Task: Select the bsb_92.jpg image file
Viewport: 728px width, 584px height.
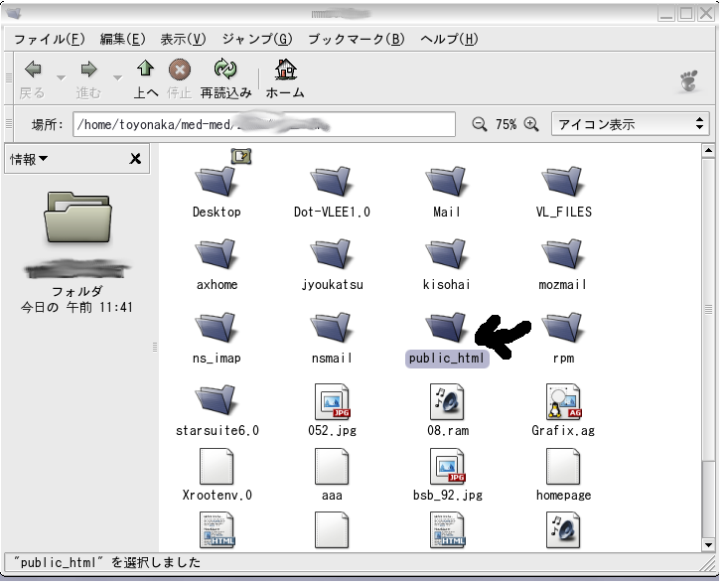Action: click(x=448, y=467)
